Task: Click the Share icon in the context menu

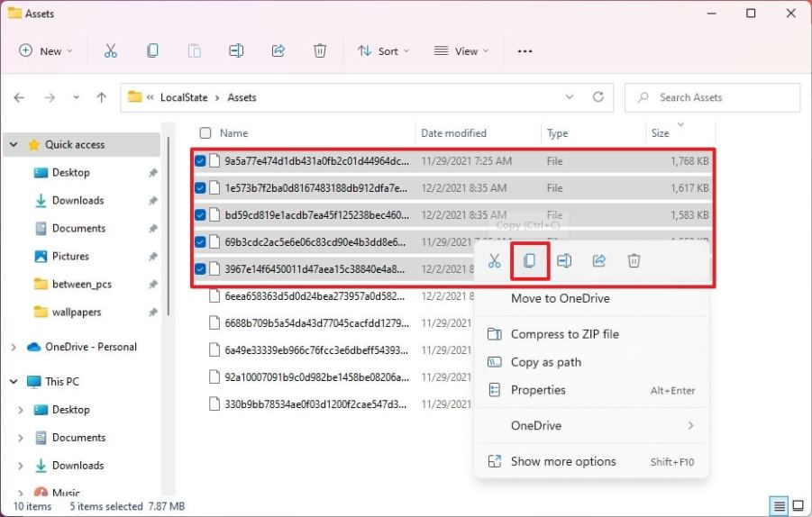Action: (x=599, y=261)
